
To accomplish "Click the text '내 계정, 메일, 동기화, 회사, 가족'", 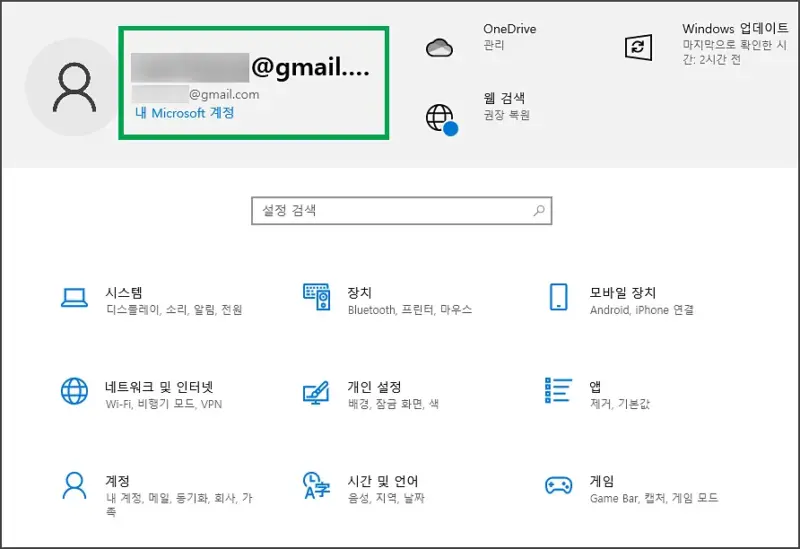I will click(x=179, y=504).
